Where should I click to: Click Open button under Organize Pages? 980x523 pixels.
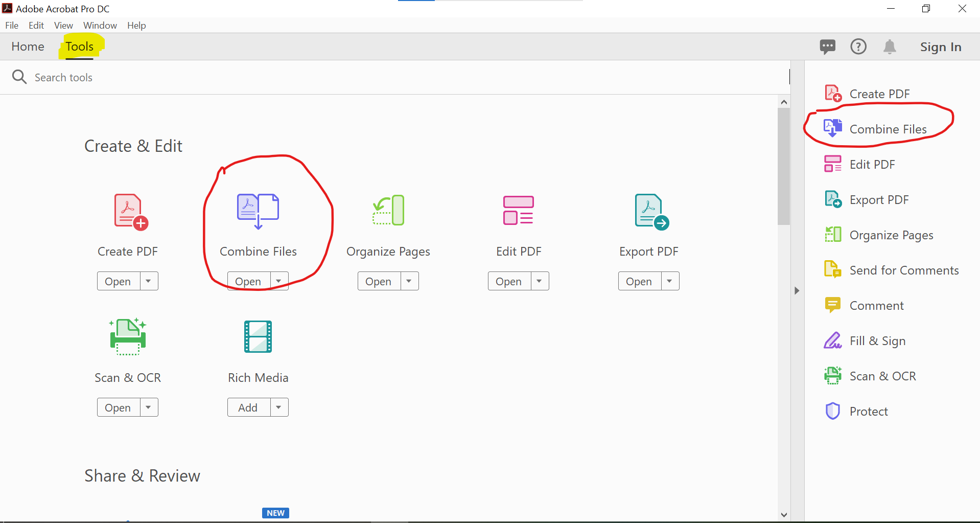(379, 281)
